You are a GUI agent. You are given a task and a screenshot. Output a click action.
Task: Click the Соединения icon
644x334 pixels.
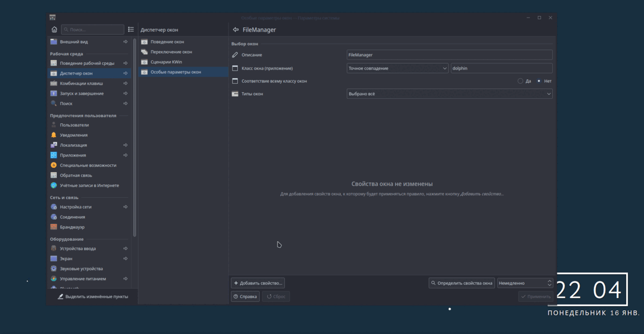coord(54,217)
